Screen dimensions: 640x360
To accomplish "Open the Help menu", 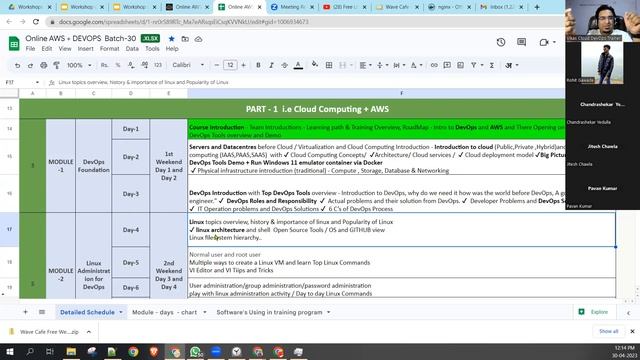I will coord(172,49).
